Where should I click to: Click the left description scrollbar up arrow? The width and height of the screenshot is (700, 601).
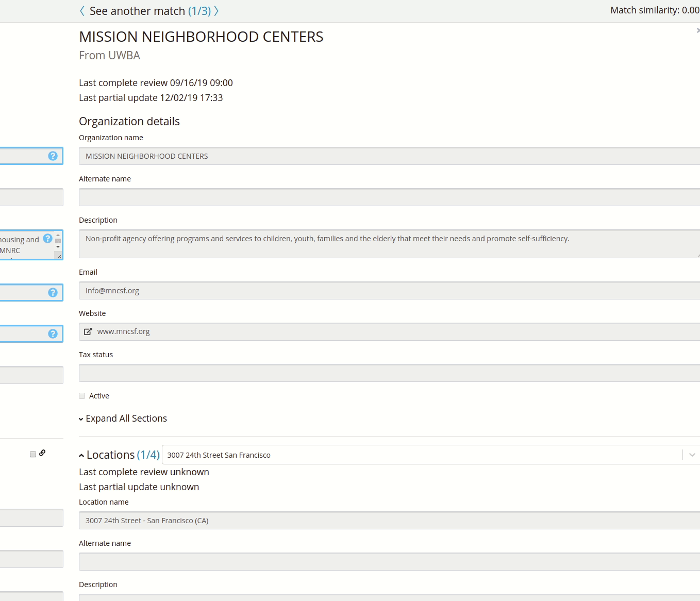pyautogui.click(x=58, y=235)
